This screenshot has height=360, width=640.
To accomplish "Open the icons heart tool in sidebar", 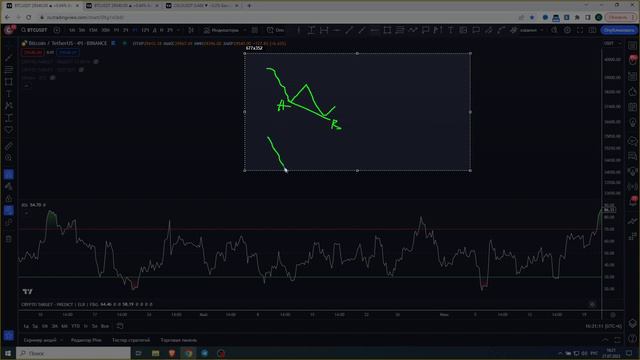I will point(9,130).
